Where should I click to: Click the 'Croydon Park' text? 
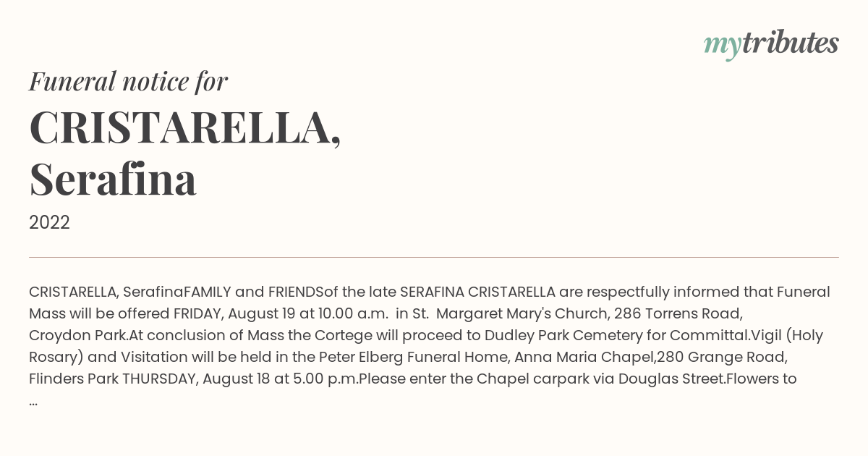[x=78, y=336]
